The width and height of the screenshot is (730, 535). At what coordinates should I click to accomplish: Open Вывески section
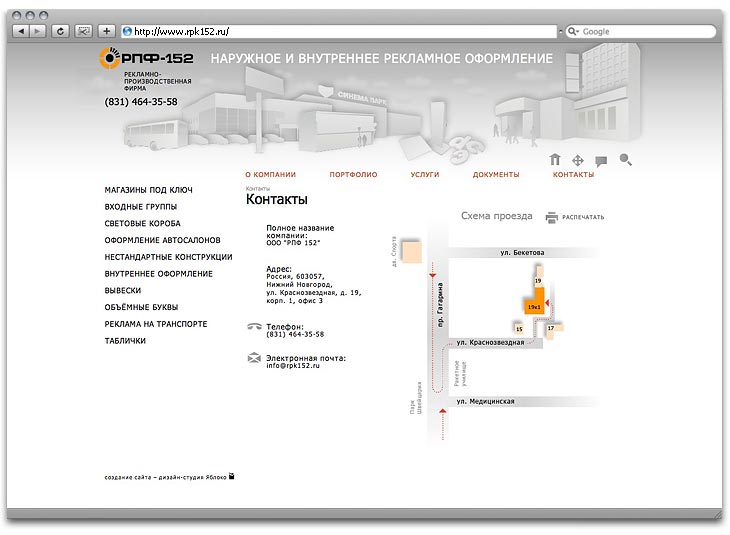tap(123, 291)
